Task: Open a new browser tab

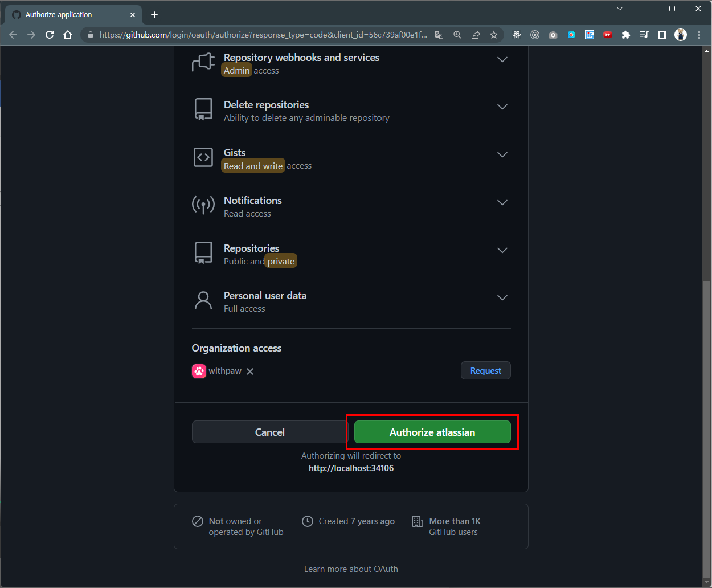Action: click(x=154, y=15)
